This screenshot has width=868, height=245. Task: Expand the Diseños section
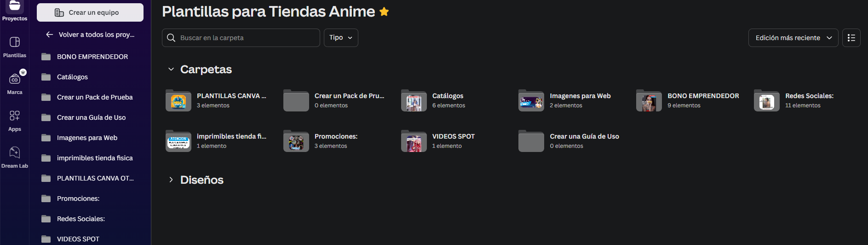click(x=171, y=180)
